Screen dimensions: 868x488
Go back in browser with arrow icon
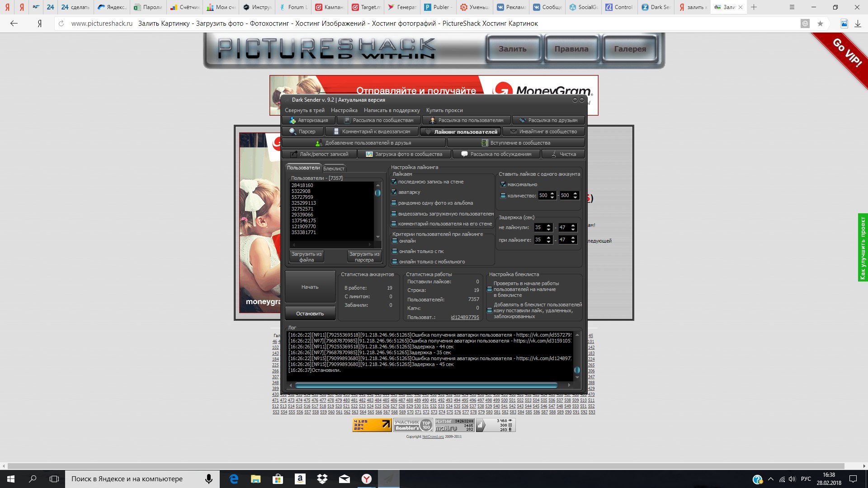[x=14, y=23]
